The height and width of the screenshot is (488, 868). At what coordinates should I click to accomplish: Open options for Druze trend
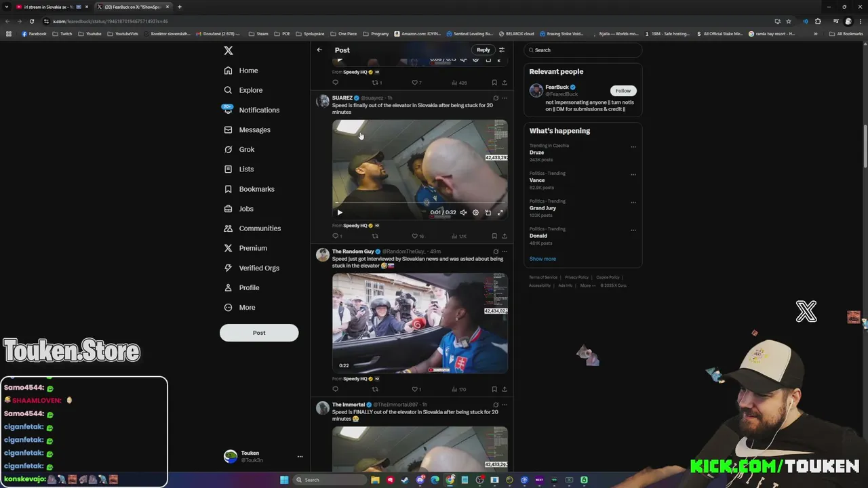(633, 146)
